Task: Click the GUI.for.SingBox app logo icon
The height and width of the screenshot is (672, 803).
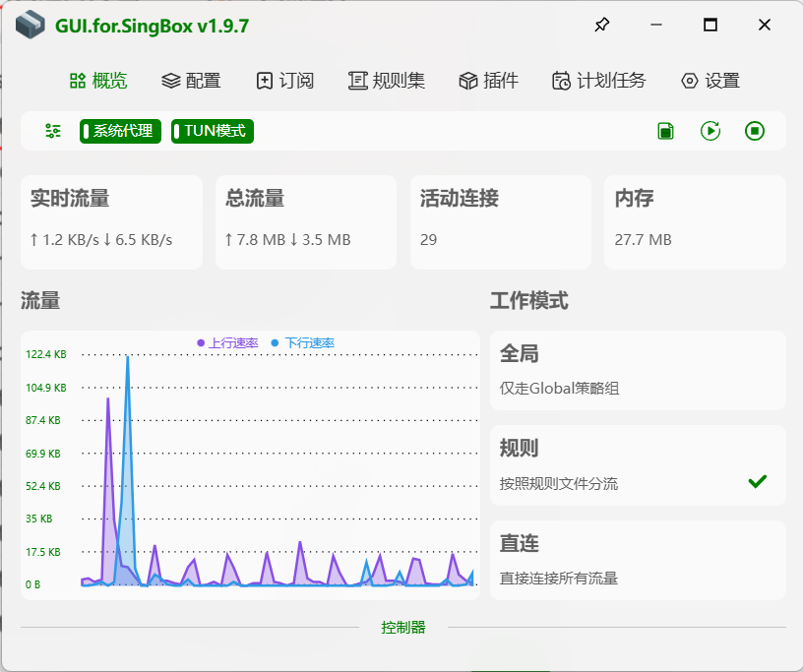Action: point(31,25)
